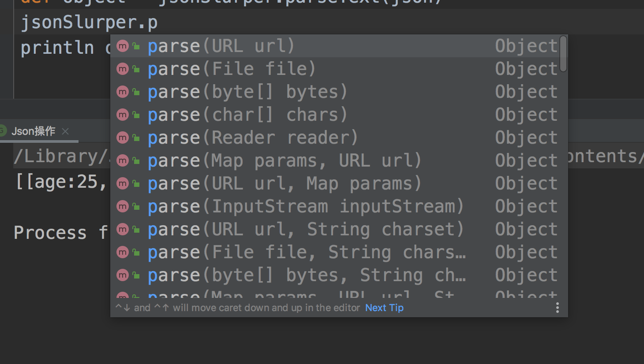Viewport: 644px width, 364px height.
Task: Click public-access lock icon of parse(Reader reader)
Action: [136, 137]
